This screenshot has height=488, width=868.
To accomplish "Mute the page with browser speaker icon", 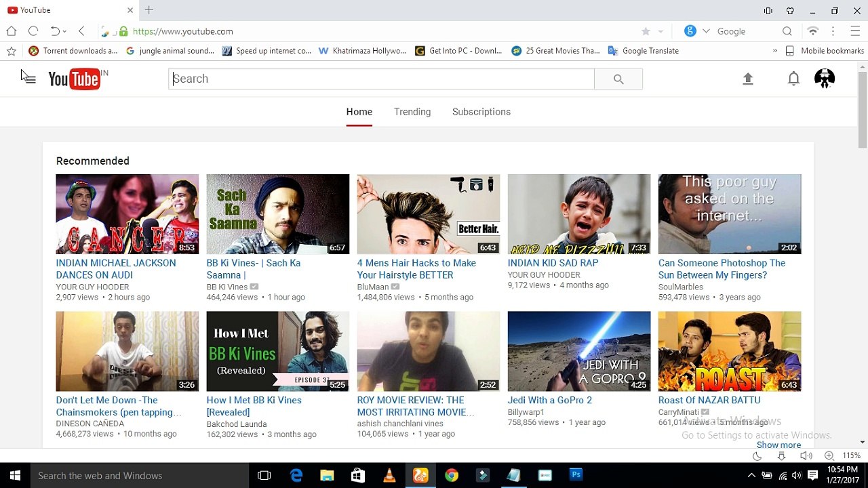I will pyautogui.click(x=806, y=456).
